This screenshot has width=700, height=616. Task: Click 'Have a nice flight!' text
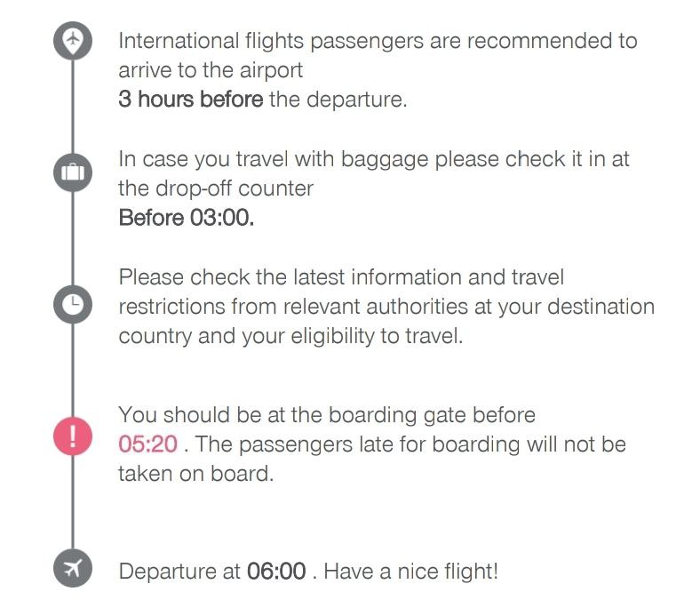tap(410, 572)
